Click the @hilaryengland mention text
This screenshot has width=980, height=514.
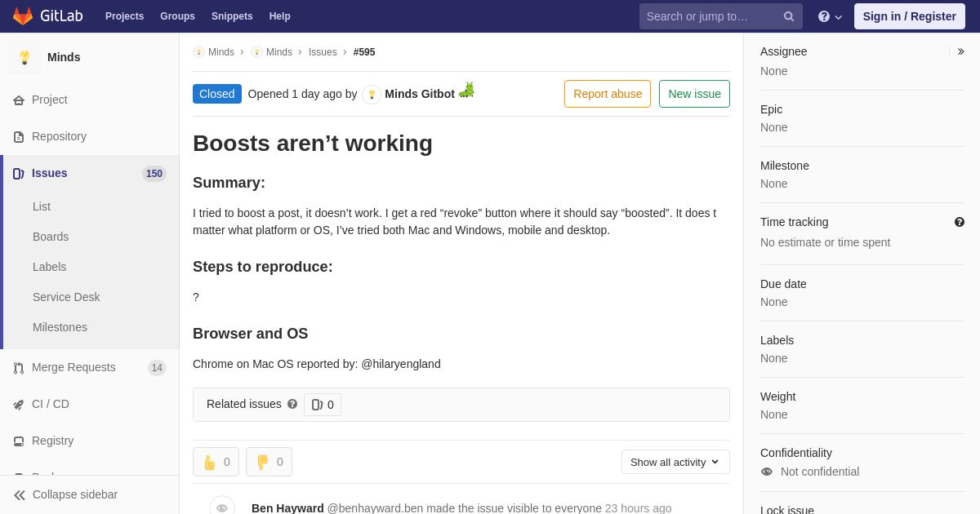401,364
